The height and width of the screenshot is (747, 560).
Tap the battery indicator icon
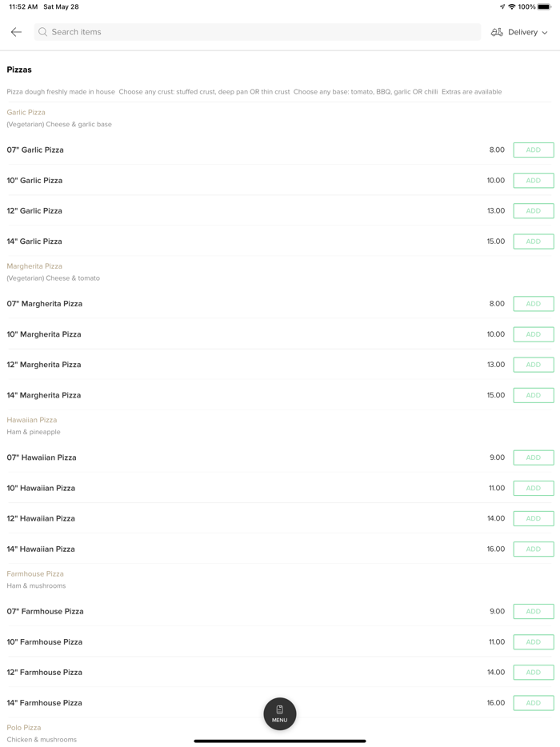click(544, 7)
